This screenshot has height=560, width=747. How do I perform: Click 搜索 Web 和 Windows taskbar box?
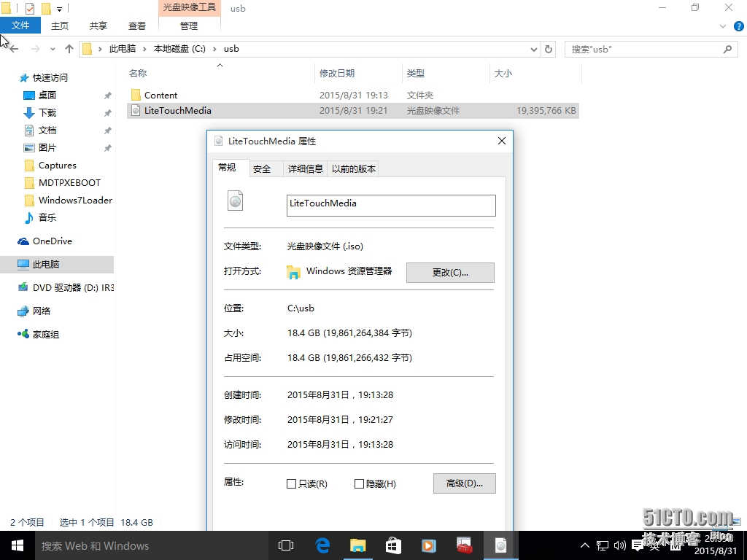(x=153, y=545)
